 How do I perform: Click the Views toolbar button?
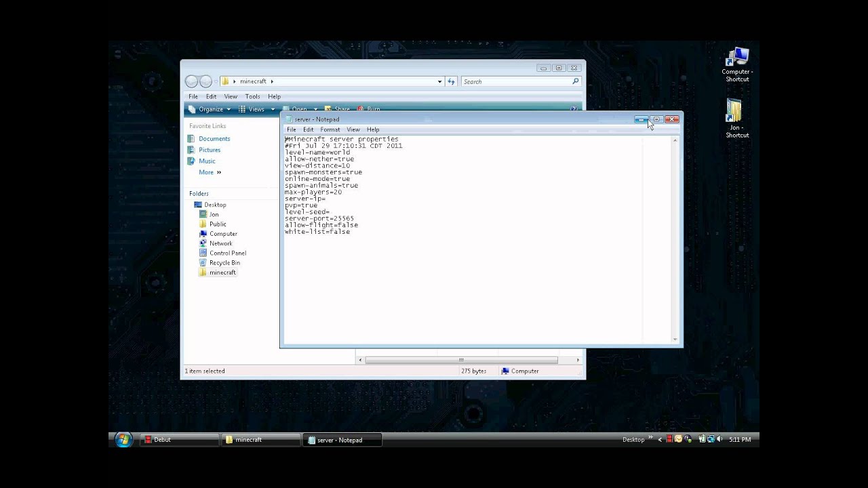(x=252, y=109)
